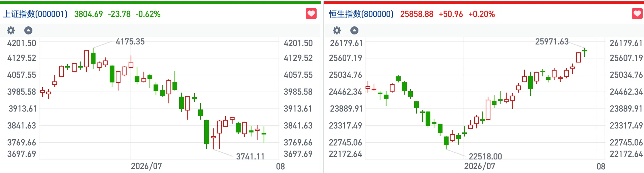Toggle favorite heart for 上证指数
This screenshot has height=173, width=644.
click(311, 14)
